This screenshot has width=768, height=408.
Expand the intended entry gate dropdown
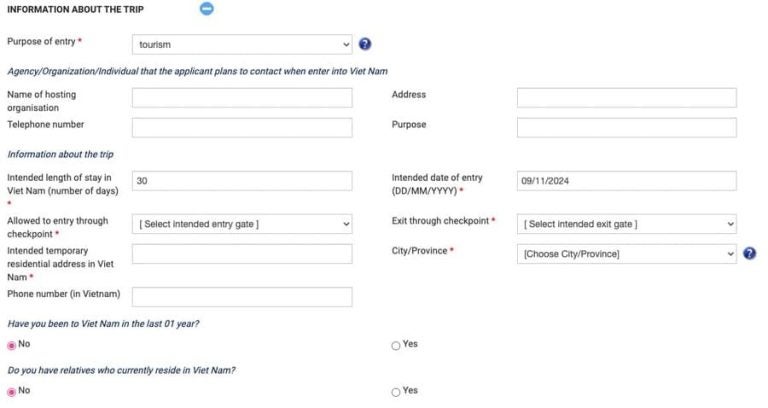pyautogui.click(x=242, y=224)
